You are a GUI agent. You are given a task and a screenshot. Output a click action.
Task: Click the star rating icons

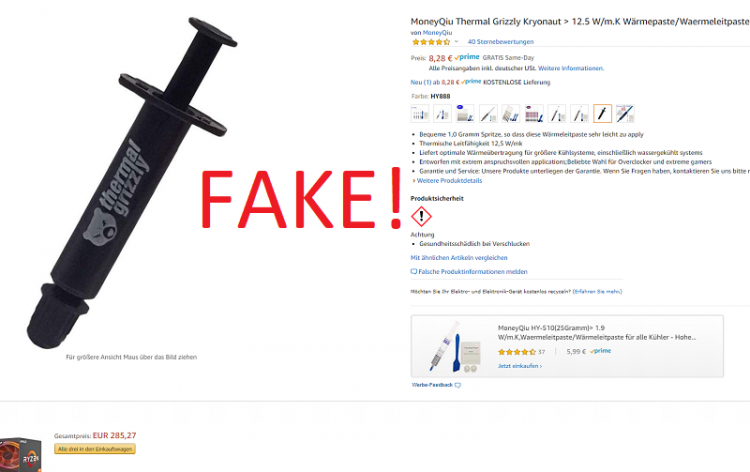pos(431,42)
